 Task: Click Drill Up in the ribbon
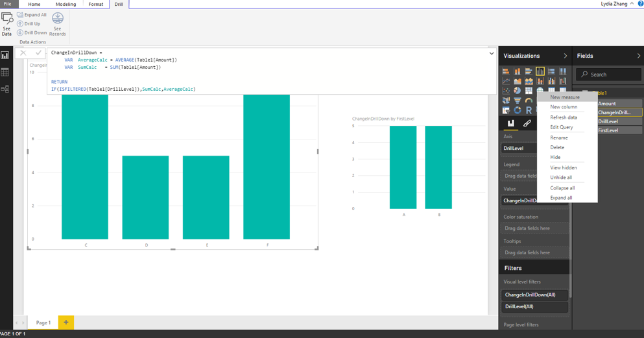tap(29, 24)
